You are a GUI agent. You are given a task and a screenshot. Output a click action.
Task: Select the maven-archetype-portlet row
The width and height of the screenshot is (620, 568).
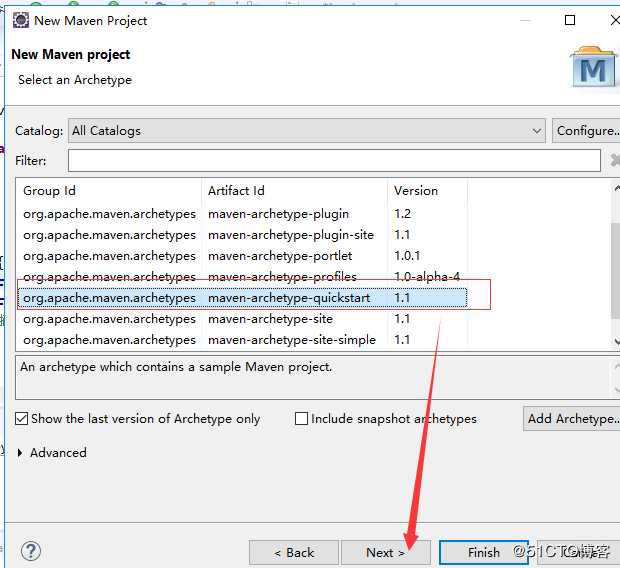point(242,256)
